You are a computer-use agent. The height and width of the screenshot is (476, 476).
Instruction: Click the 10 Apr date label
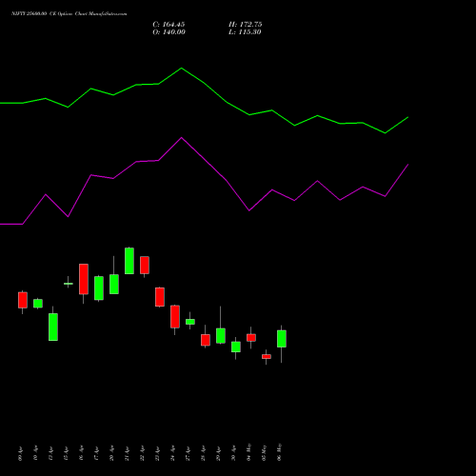[x=35, y=453]
